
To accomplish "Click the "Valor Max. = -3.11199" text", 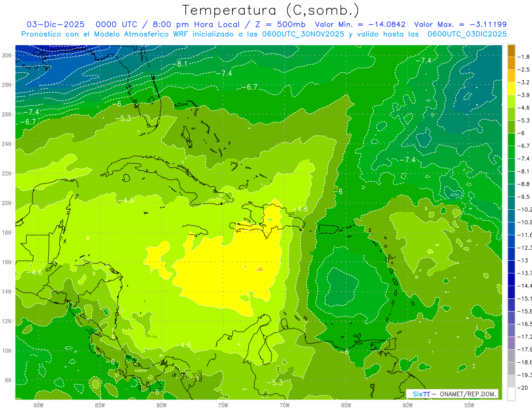I will pos(460,24).
